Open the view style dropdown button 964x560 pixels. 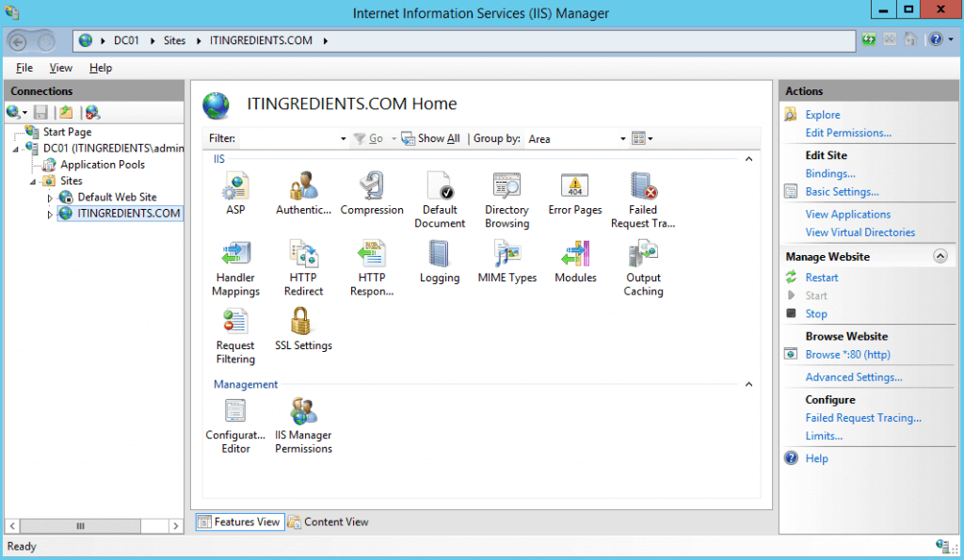click(642, 138)
